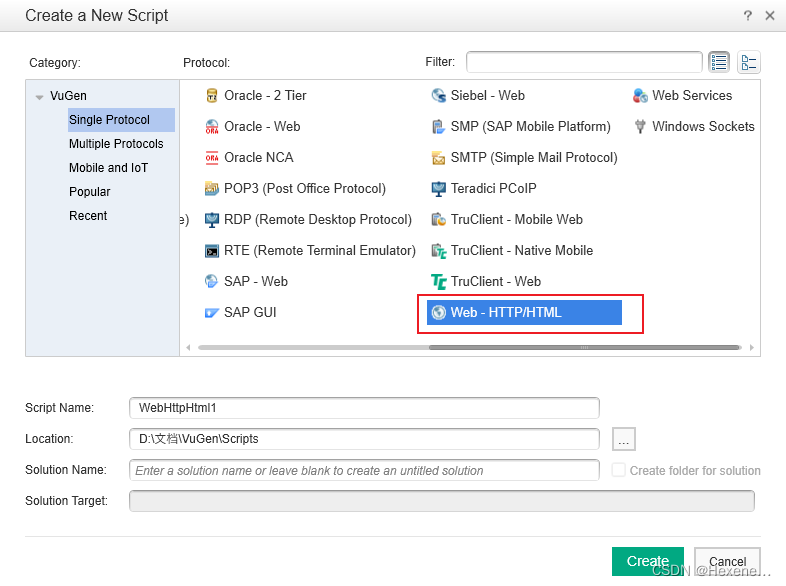786x586 pixels.
Task: Show Popular protocols category
Action: pos(90,192)
